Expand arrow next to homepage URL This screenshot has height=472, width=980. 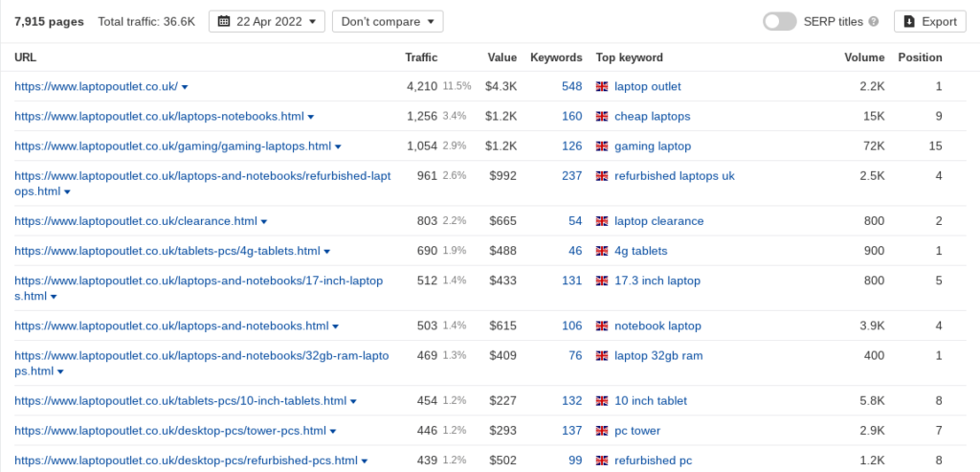[x=185, y=87]
